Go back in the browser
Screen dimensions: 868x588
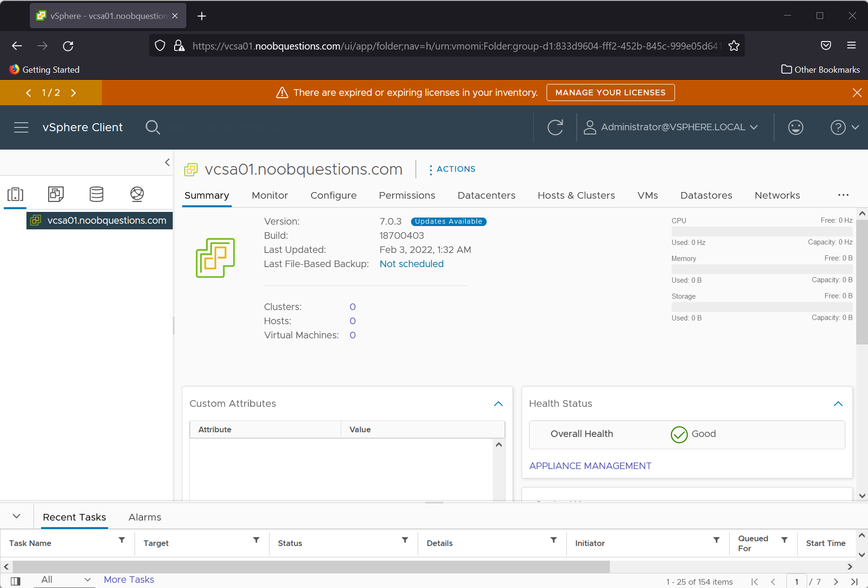(17, 46)
